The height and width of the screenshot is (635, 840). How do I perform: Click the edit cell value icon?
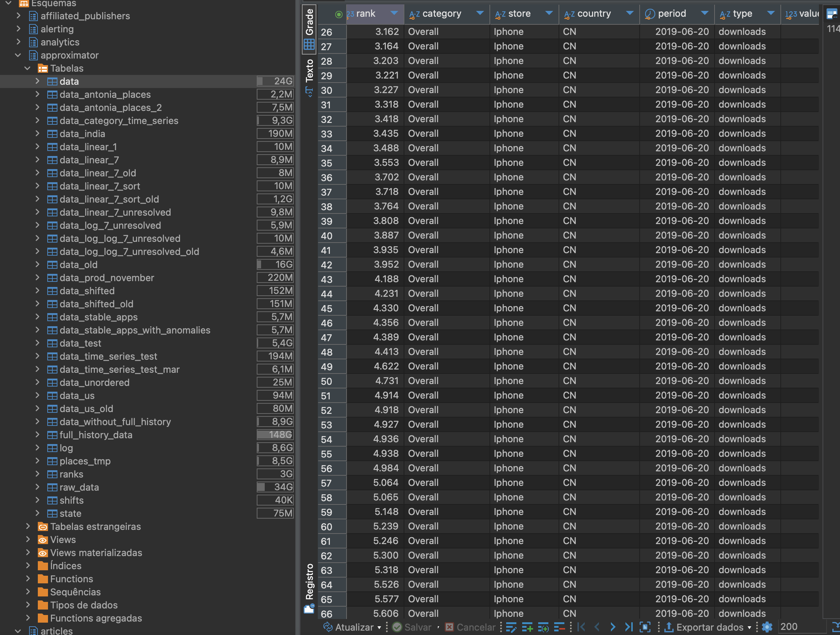[511, 627]
